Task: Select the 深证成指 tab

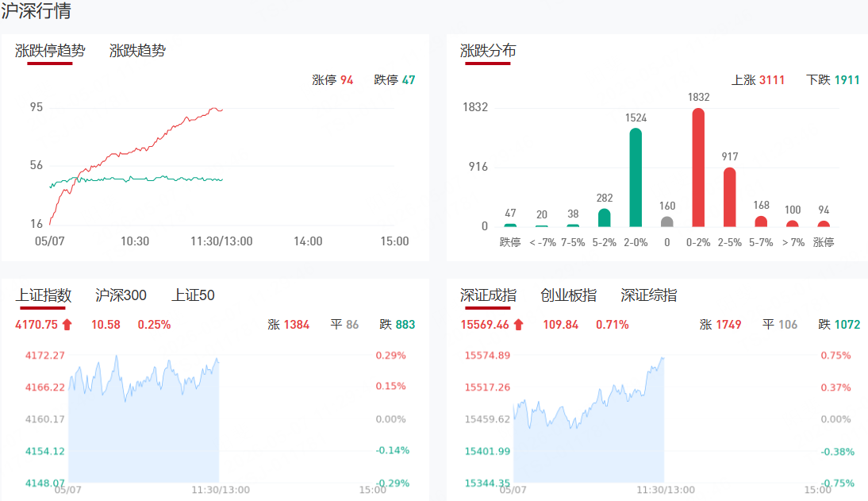Action: pos(488,295)
